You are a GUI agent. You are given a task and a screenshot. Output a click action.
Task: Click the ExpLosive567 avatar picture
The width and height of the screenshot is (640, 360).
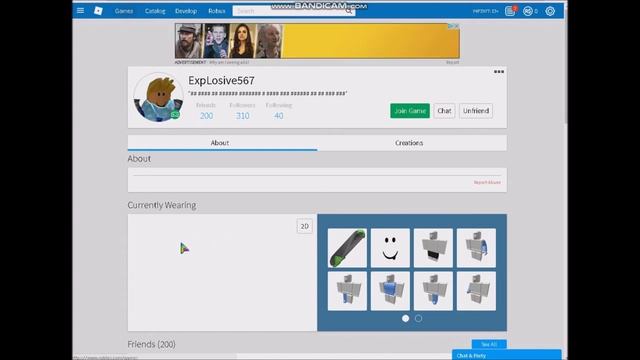coord(158,97)
